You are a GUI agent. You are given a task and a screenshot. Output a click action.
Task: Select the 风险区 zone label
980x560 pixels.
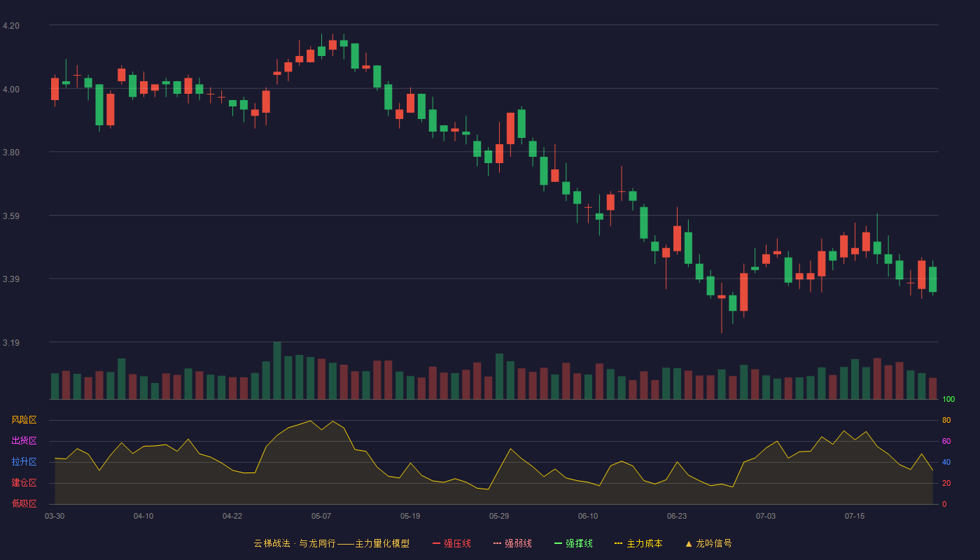point(24,420)
